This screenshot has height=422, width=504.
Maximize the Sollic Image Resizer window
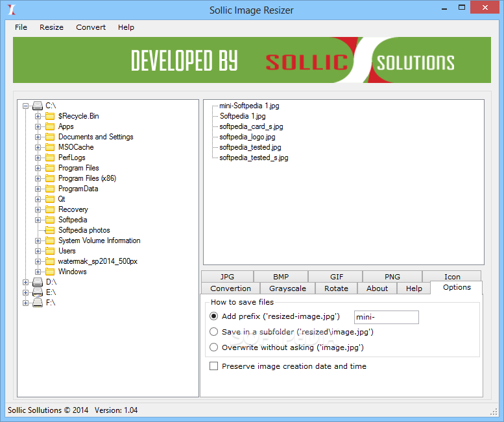pyautogui.click(x=462, y=7)
